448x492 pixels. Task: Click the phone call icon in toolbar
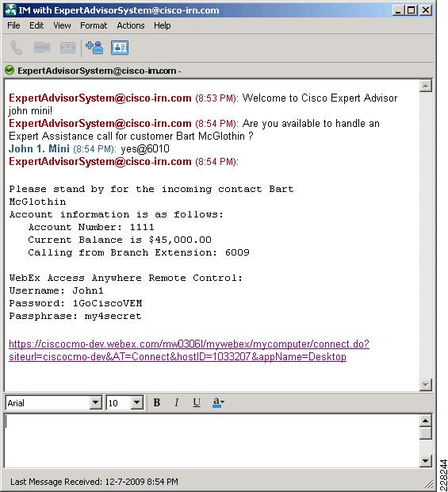[x=17, y=48]
